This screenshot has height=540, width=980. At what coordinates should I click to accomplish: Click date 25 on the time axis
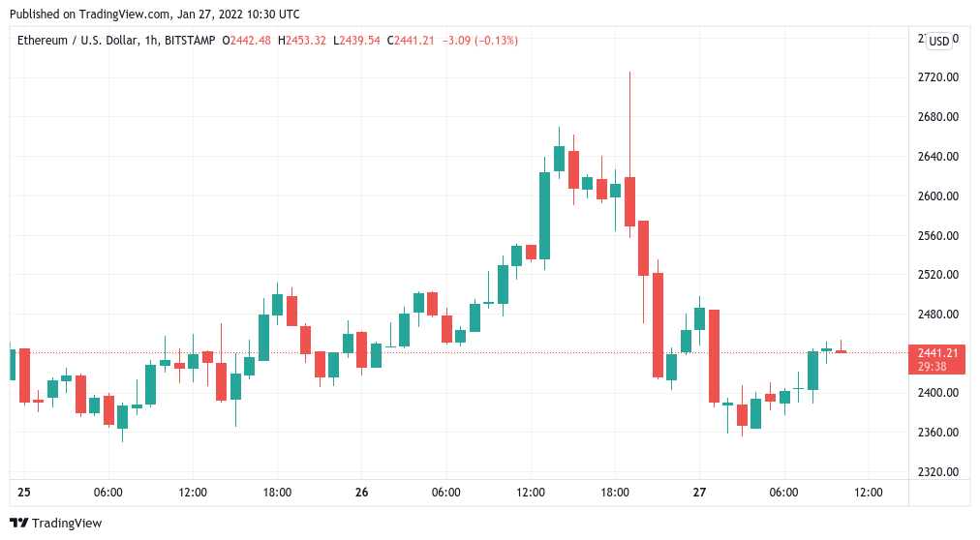[x=24, y=493]
